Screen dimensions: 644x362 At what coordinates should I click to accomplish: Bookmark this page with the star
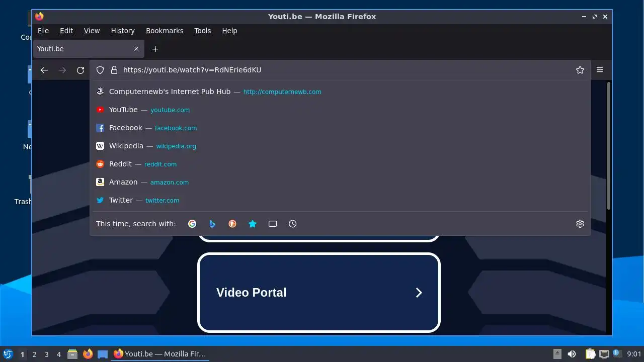point(580,70)
